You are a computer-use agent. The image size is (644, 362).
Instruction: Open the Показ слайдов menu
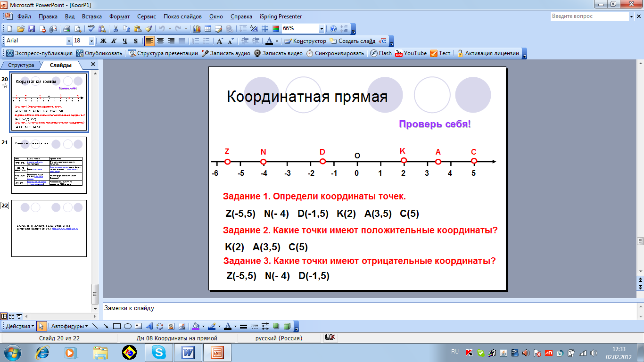click(x=183, y=16)
